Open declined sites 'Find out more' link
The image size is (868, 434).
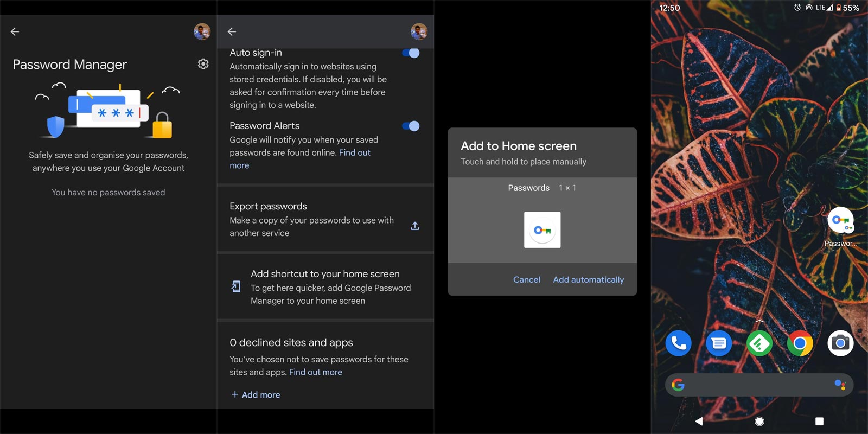click(316, 372)
